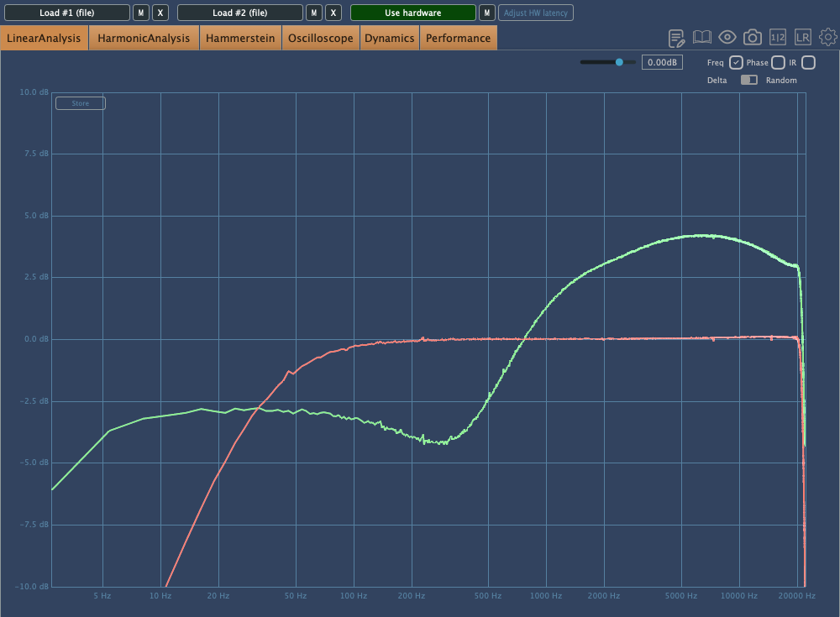
Task: Uncheck the Freq checkbox
Action: tap(736, 62)
